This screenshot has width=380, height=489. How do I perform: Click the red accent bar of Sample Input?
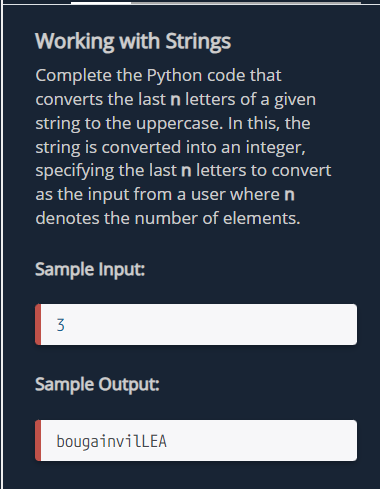point(38,324)
